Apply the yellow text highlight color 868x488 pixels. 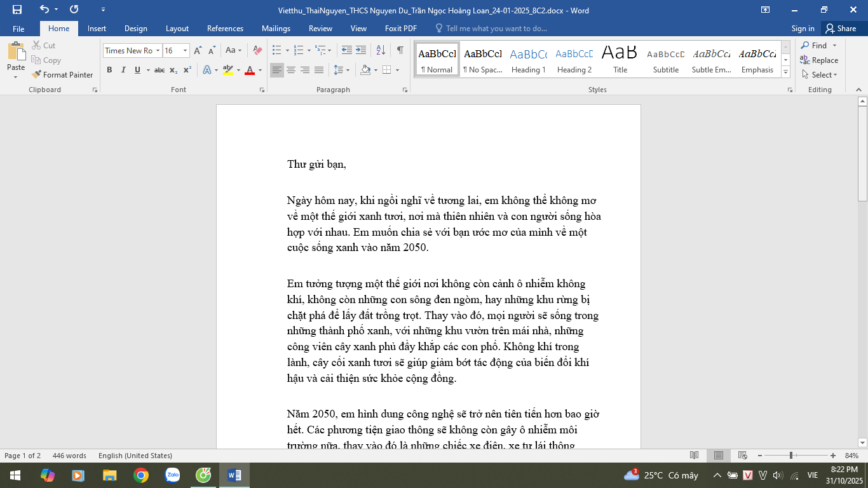[x=228, y=70]
